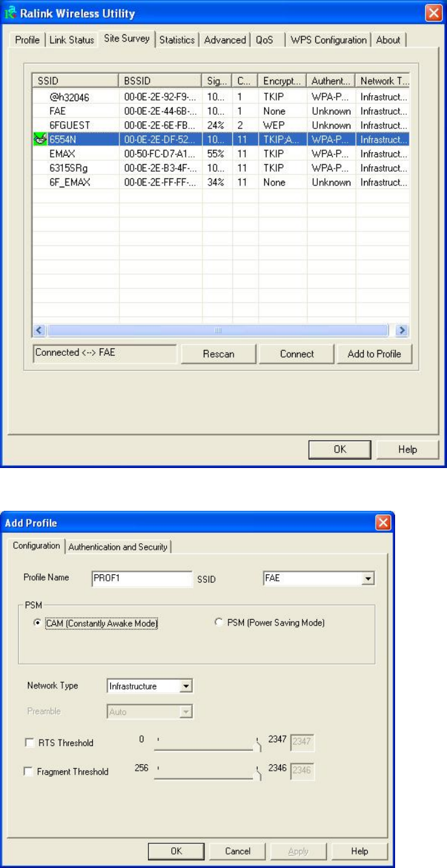447x868 pixels.
Task: Click the Connected <--> FAE status box
Action: (104, 354)
